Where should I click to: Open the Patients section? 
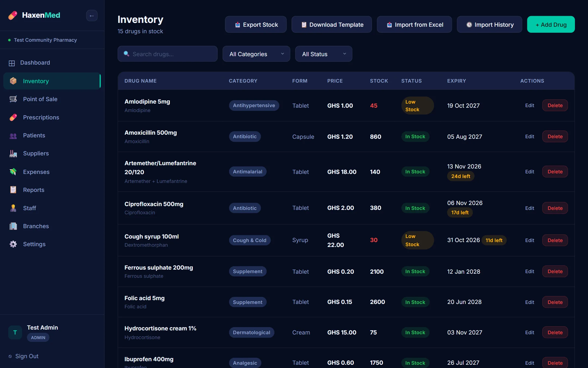[x=52, y=135]
